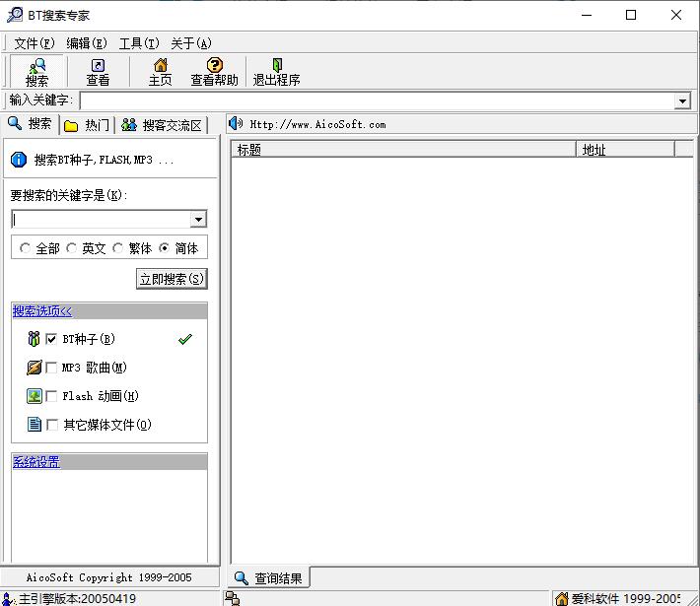The image size is (700, 606).
Task: Enable the Flash 动画 checkbox
Action: [x=51, y=396]
